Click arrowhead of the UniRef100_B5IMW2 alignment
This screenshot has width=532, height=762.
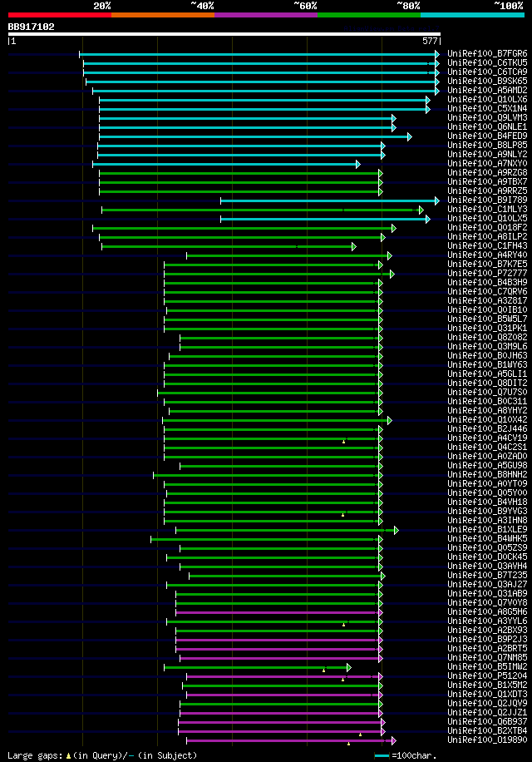[349, 668]
